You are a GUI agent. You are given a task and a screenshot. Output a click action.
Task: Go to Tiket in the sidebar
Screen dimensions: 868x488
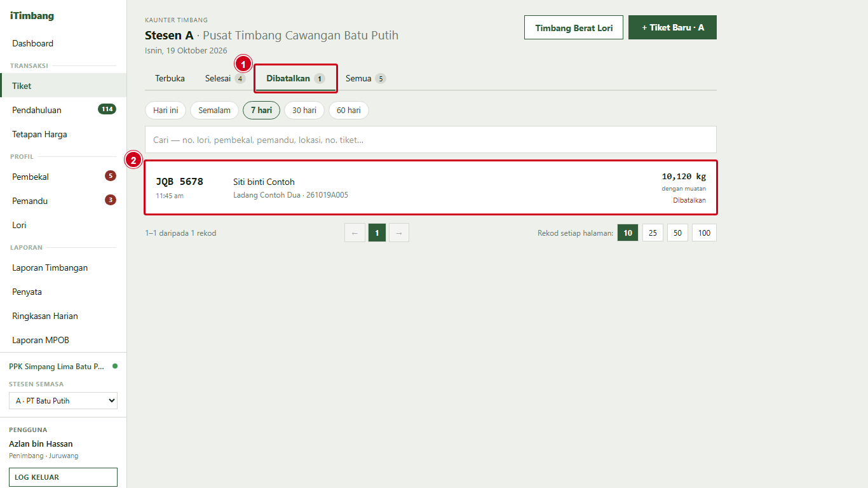(64, 86)
